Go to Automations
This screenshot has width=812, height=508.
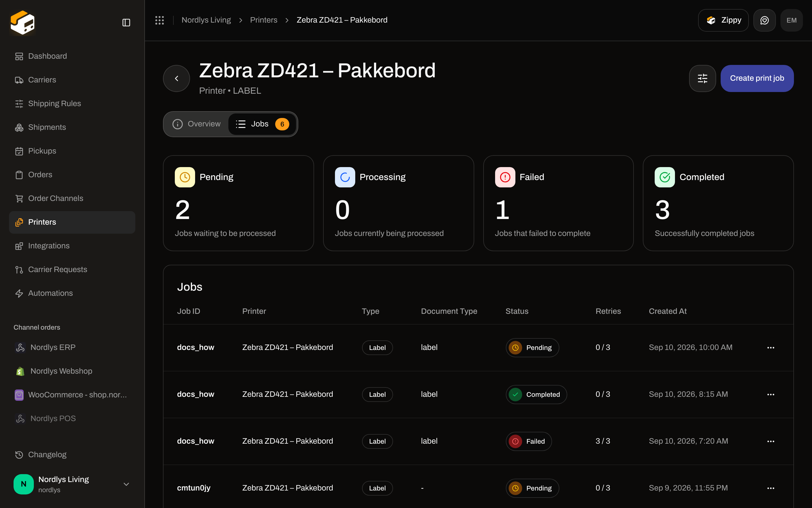tap(72, 293)
